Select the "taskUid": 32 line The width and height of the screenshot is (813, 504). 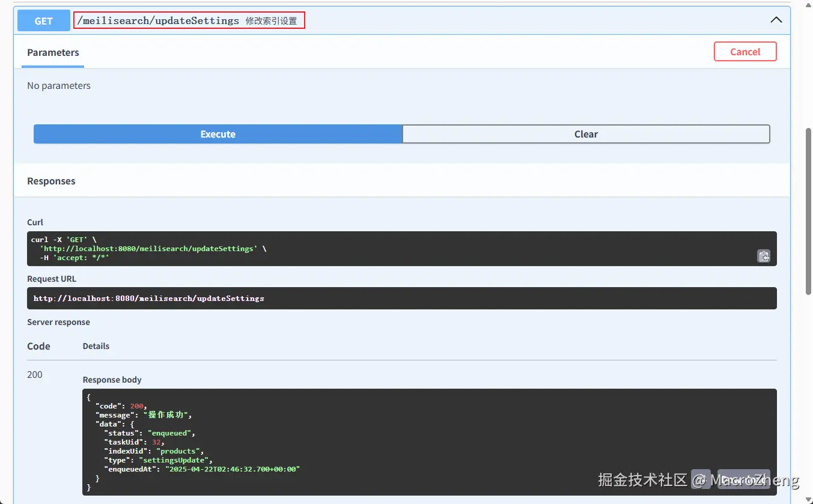coord(134,442)
